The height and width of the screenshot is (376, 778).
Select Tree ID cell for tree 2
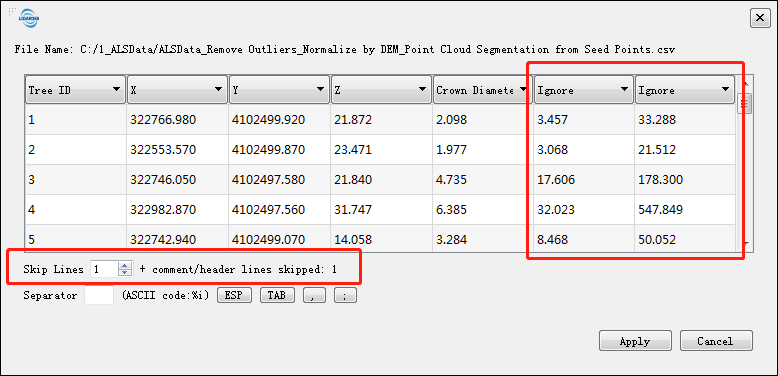(75, 149)
